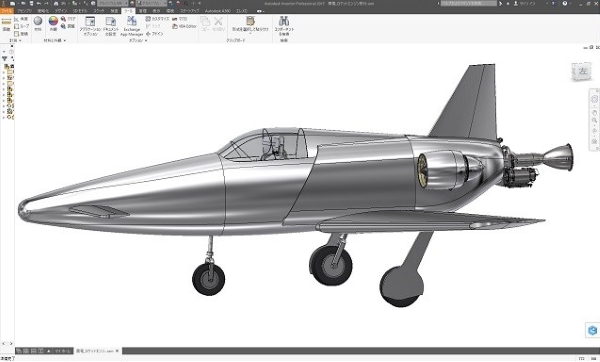Click the VBA Editor button
Screen dimensions: 600x362
pos(184,26)
